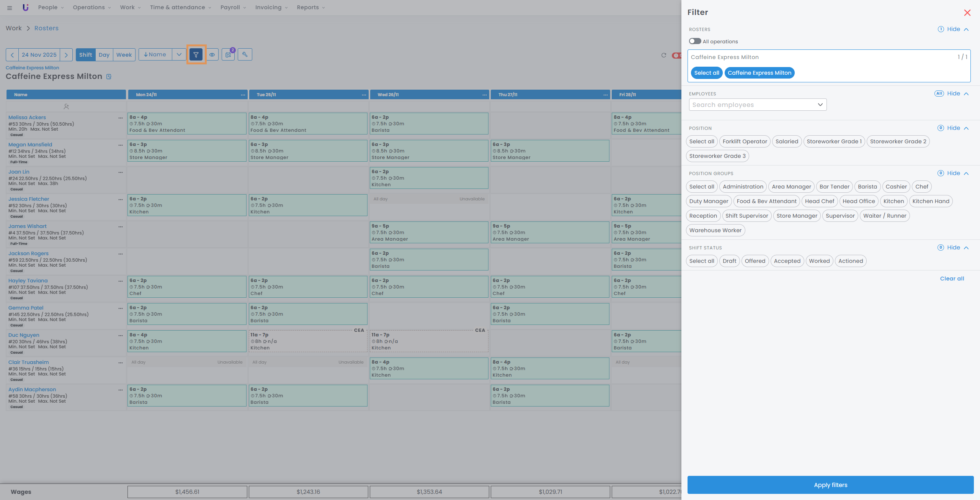The height and width of the screenshot is (500, 980).
Task: Click the roster icon with badge 2
Action: click(228, 55)
